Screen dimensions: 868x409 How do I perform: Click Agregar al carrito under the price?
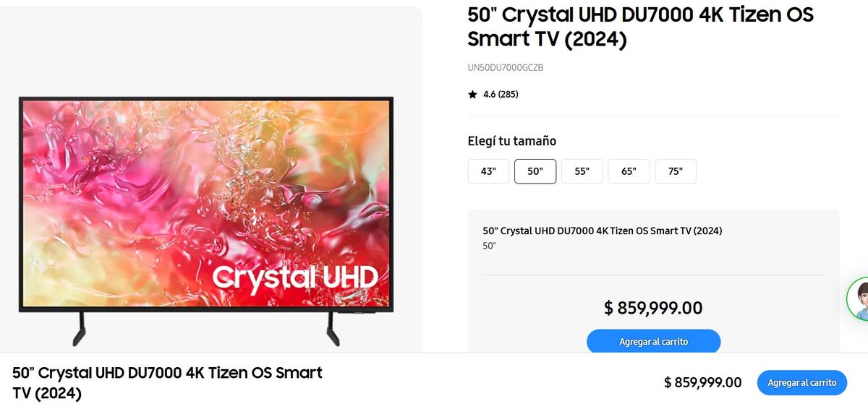click(653, 341)
